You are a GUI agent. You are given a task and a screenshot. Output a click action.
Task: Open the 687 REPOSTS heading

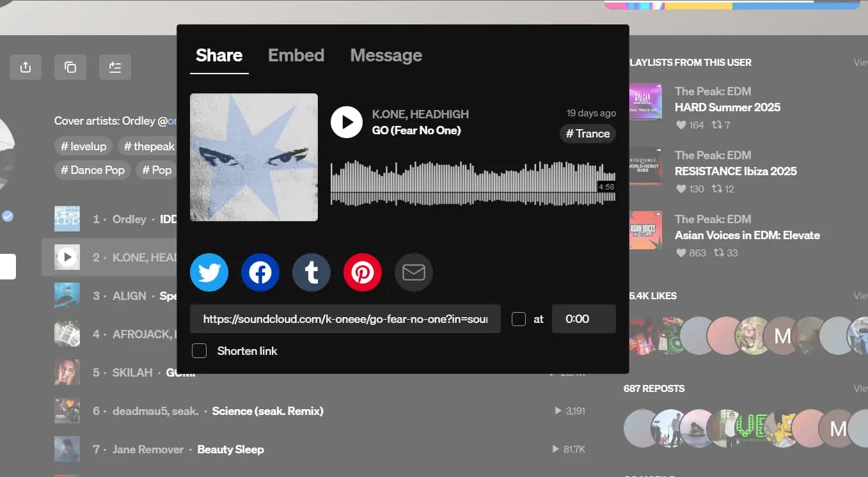point(654,389)
